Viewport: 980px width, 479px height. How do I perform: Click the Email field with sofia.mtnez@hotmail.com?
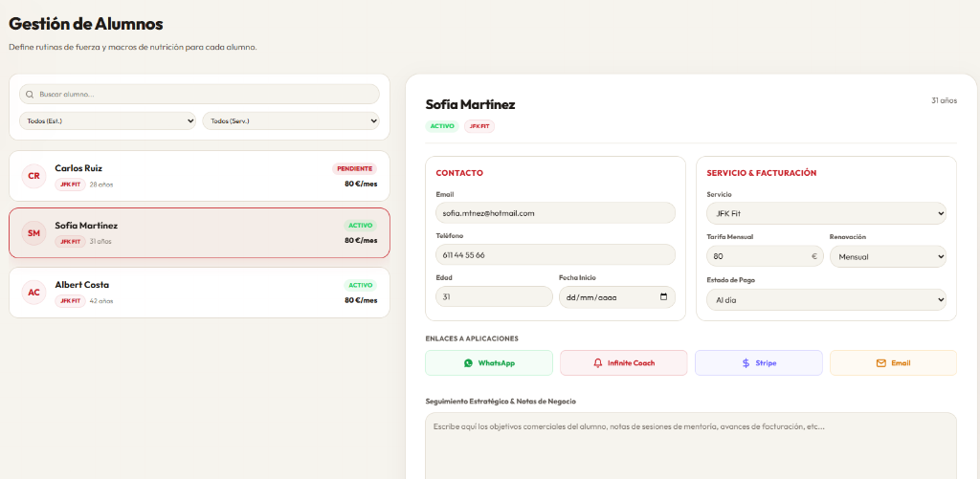point(555,213)
